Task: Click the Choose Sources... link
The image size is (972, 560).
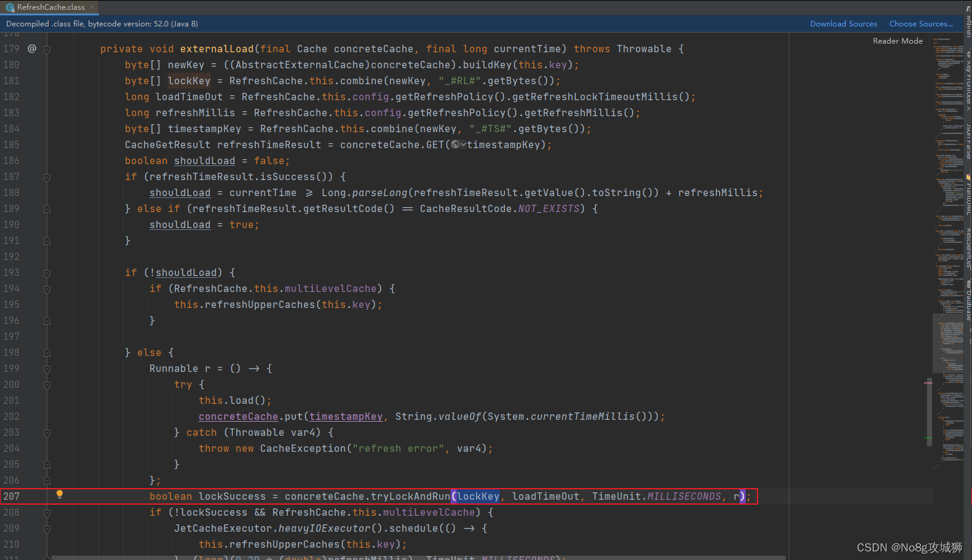Action: (921, 24)
